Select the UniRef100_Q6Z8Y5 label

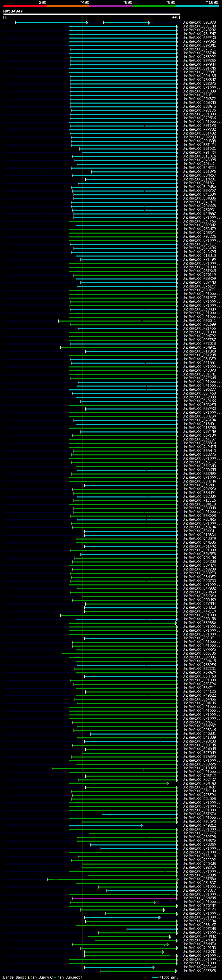pos(199,84)
